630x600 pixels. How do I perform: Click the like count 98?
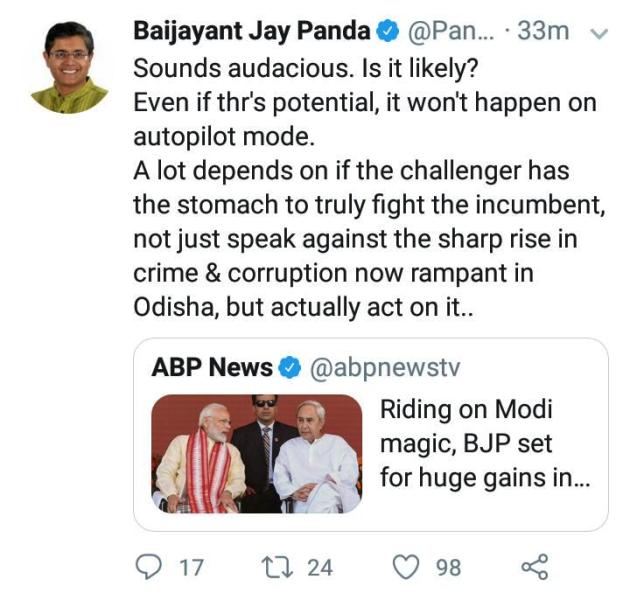(447, 568)
